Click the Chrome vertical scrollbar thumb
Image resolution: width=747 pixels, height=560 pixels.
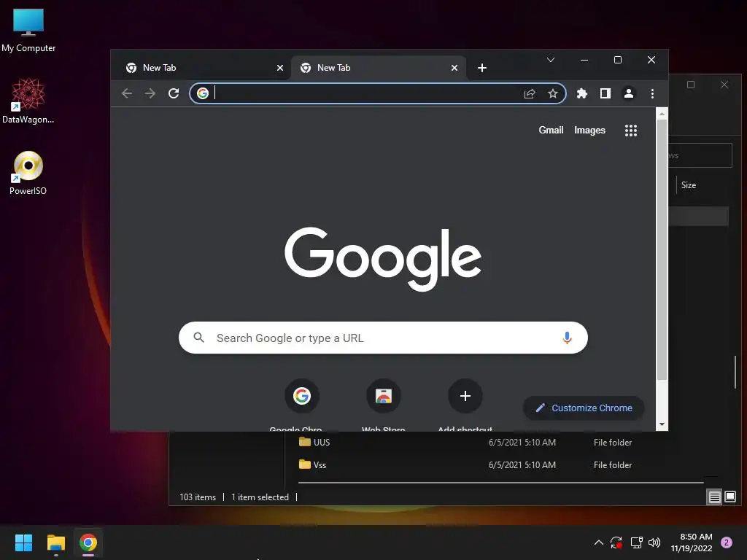pyautogui.click(x=662, y=249)
